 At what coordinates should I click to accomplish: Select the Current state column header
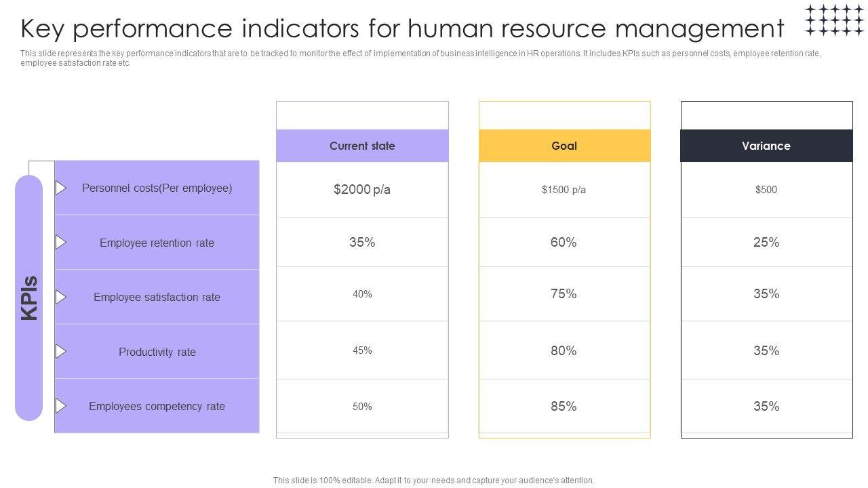coord(362,146)
